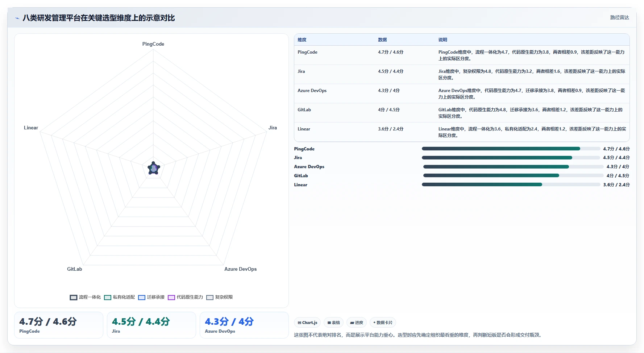Viewport: 644px width, 353px height.
Task: Toggle the 复杂权限 legend series
Action: coord(219,297)
